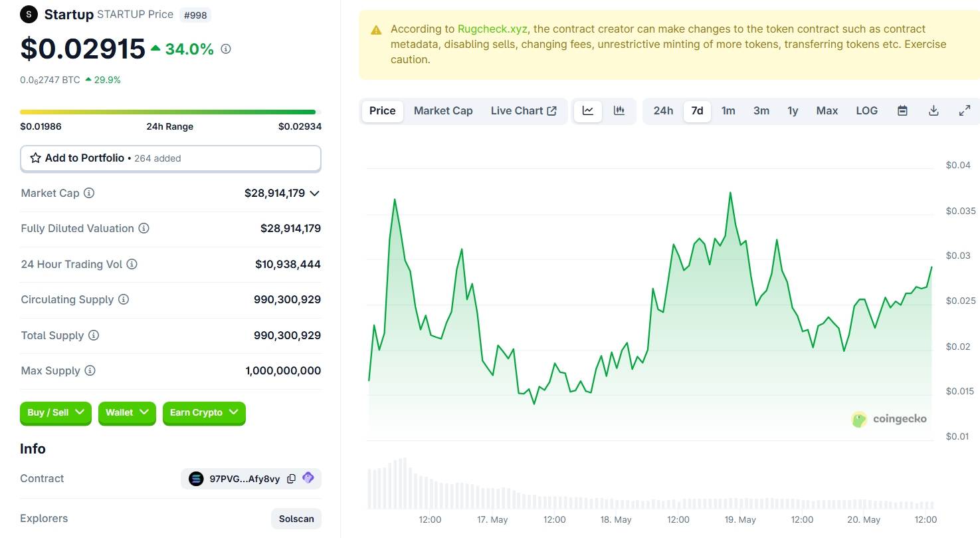Copy the contract address
The image size is (980, 538).
pos(291,479)
